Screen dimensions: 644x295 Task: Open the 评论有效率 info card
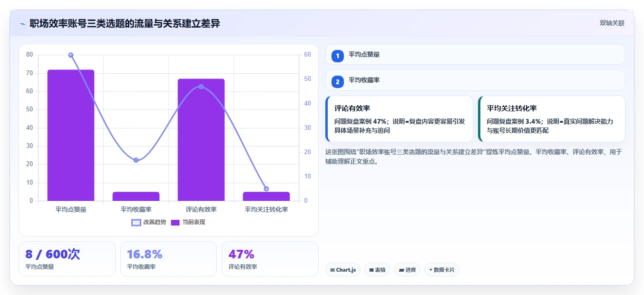pyautogui.click(x=399, y=119)
